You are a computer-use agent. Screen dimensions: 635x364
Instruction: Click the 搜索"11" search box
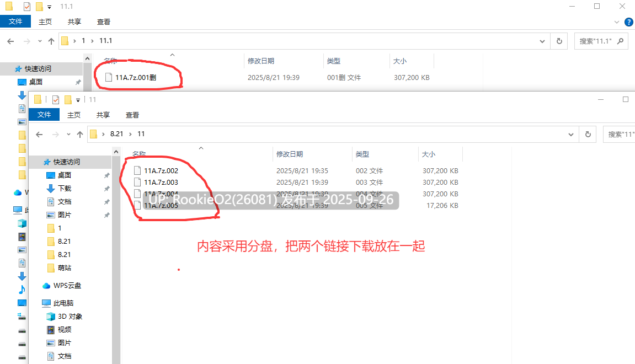point(620,134)
